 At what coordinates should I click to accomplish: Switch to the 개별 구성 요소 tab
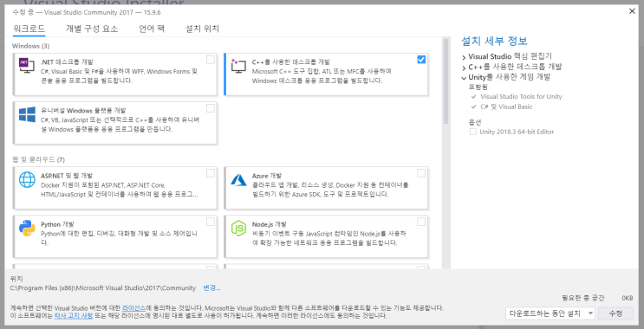(92, 29)
